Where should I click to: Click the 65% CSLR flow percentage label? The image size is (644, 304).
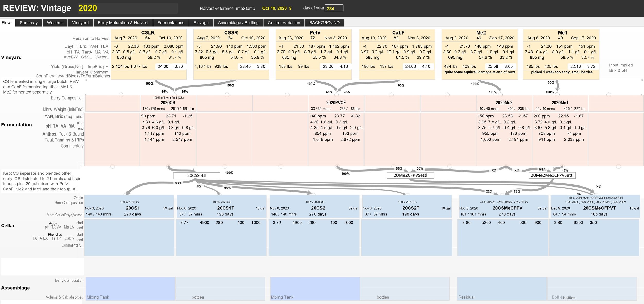coord(164,91)
